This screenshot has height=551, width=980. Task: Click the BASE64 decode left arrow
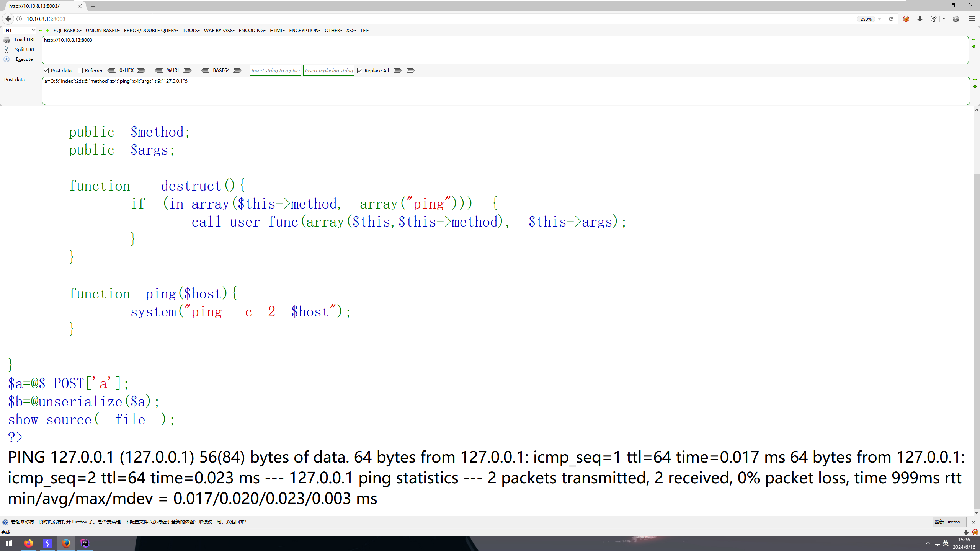click(205, 70)
